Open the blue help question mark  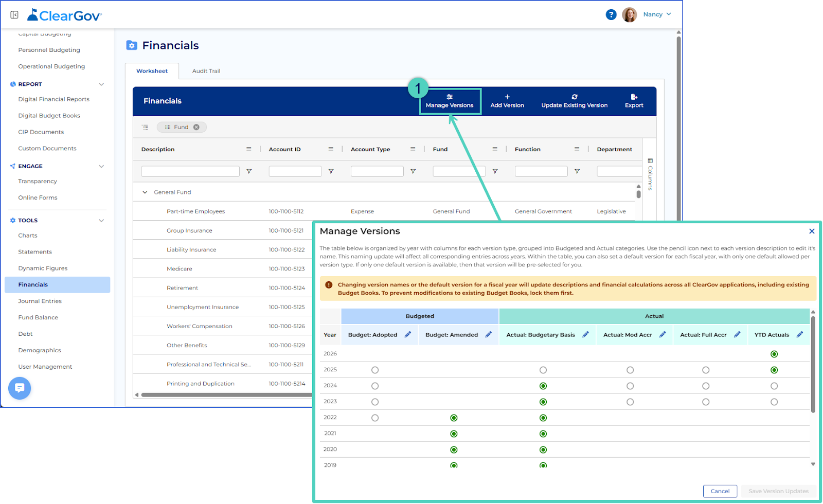[x=611, y=14]
